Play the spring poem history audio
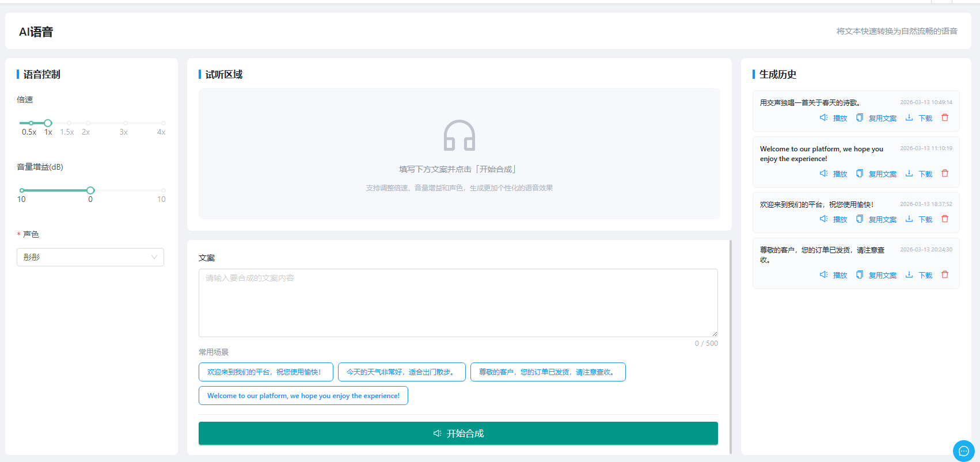980x462 pixels. [833, 118]
